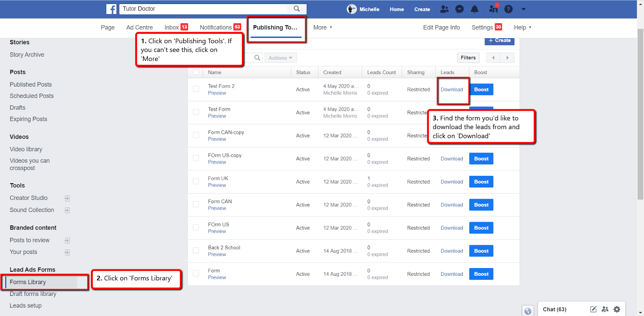Preview the Back 2 School form
The width and height of the screenshot is (644, 316).
coord(217,254)
